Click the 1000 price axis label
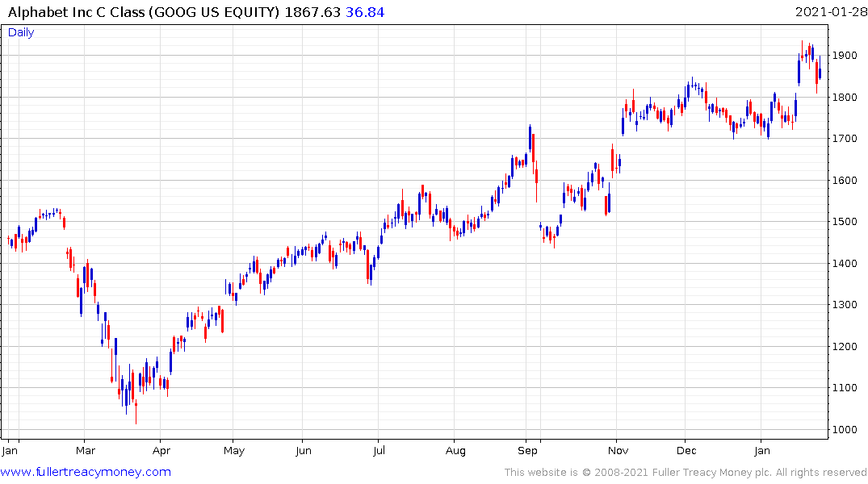 click(845, 430)
